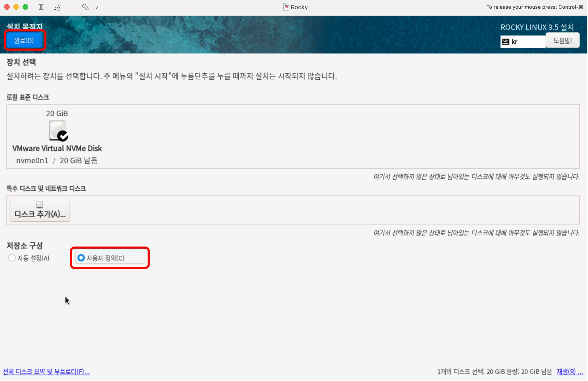Click the 디스크 추가(A)... button

coord(40,210)
